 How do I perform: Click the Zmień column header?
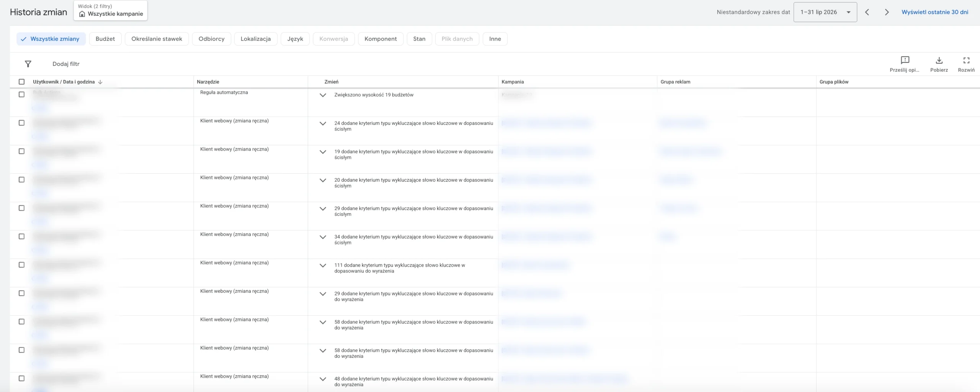click(331, 82)
